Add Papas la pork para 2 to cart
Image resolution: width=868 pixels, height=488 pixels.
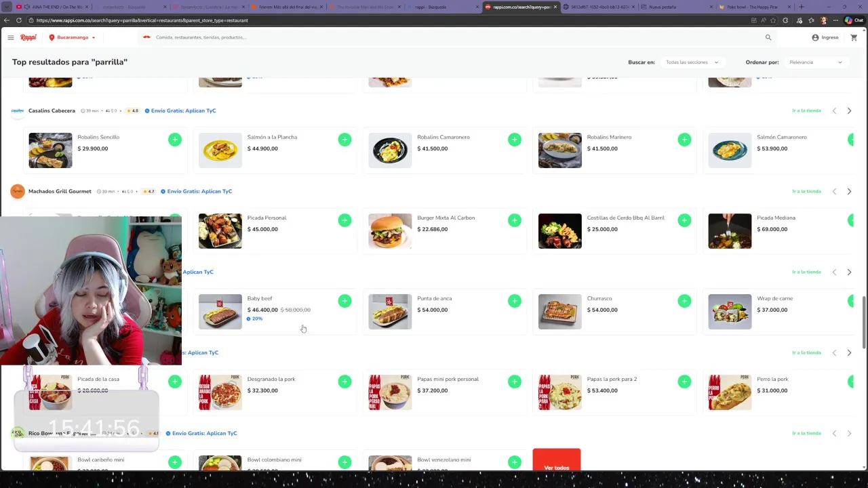[x=684, y=382]
